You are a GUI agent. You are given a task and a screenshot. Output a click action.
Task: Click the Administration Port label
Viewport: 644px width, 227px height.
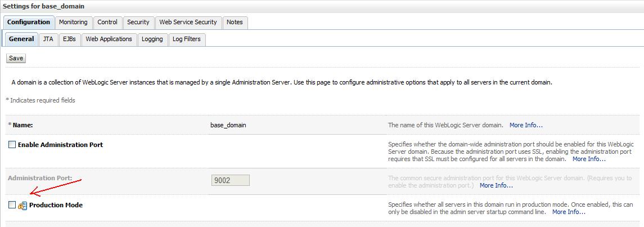[x=40, y=178]
